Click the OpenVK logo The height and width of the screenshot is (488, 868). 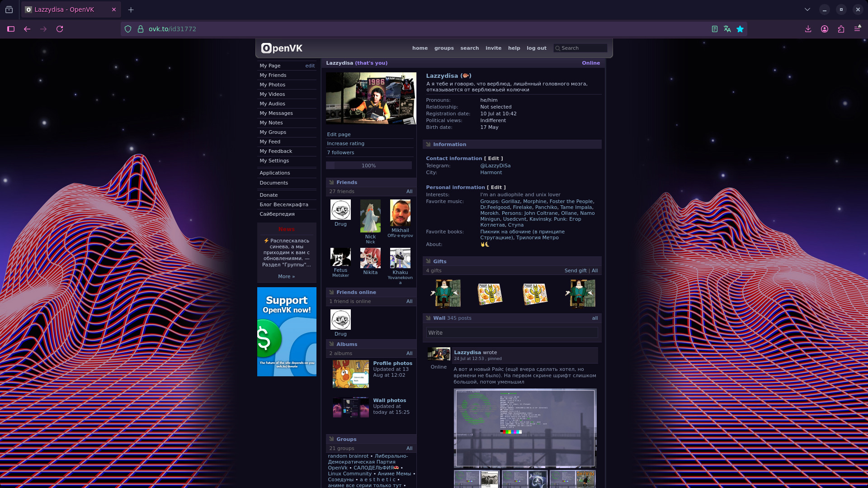(x=282, y=48)
